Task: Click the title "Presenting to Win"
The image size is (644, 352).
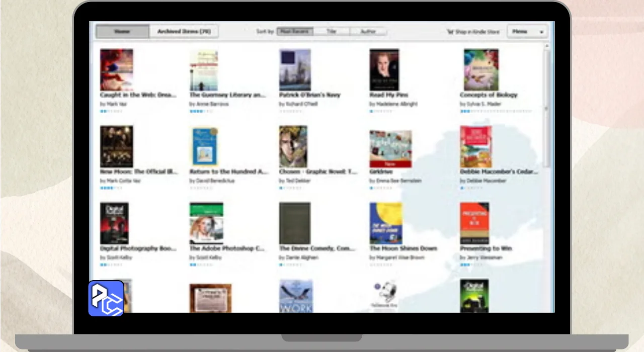Action: [485, 248]
